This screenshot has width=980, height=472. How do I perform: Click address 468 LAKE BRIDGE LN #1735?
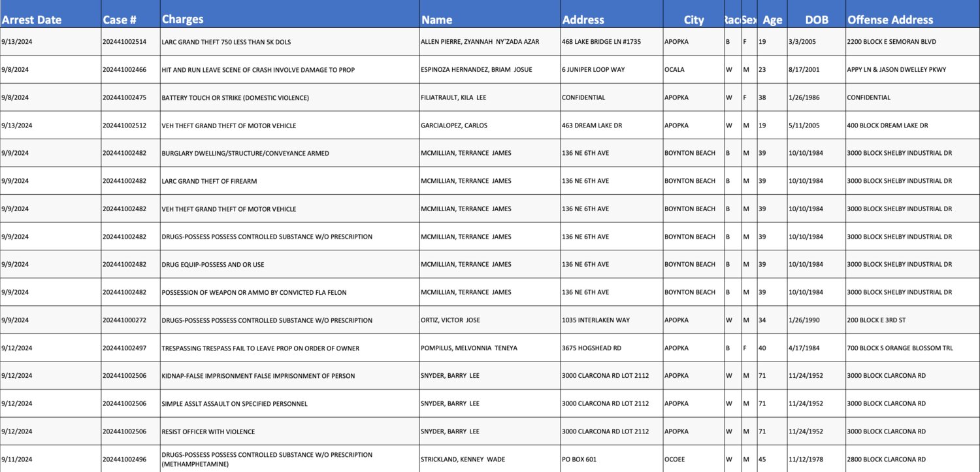tap(612, 42)
